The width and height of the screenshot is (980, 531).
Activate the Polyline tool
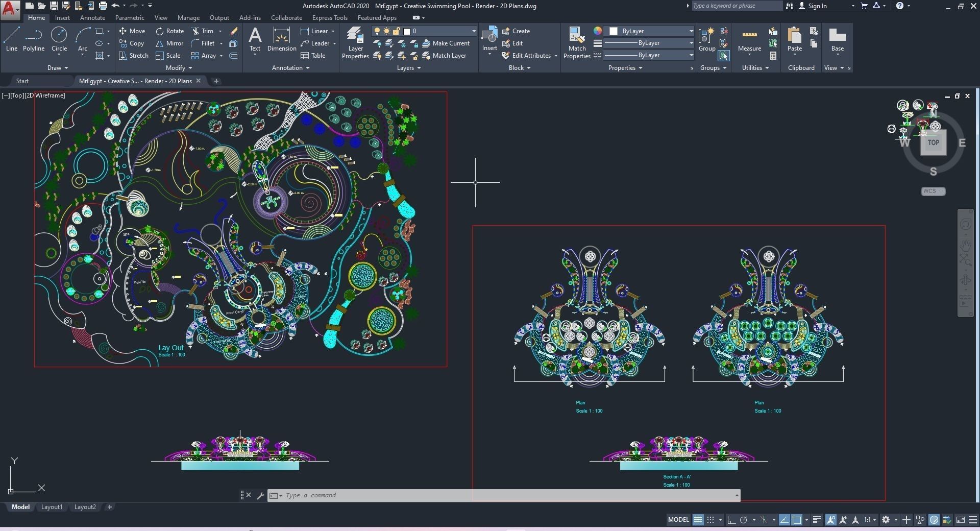33,36
